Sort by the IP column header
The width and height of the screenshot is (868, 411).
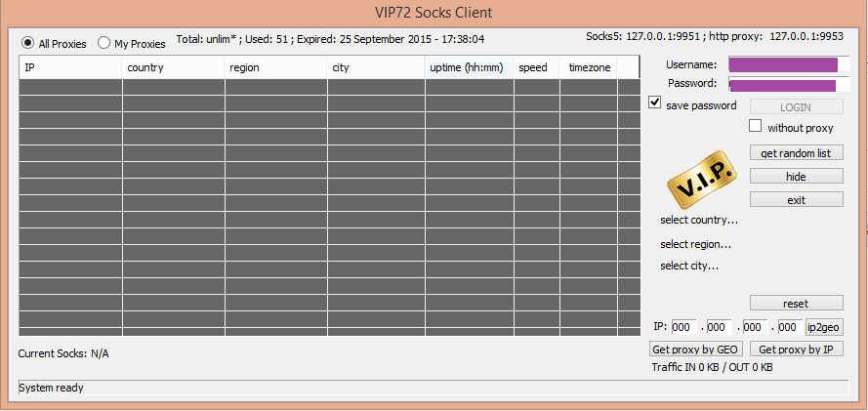[70, 67]
